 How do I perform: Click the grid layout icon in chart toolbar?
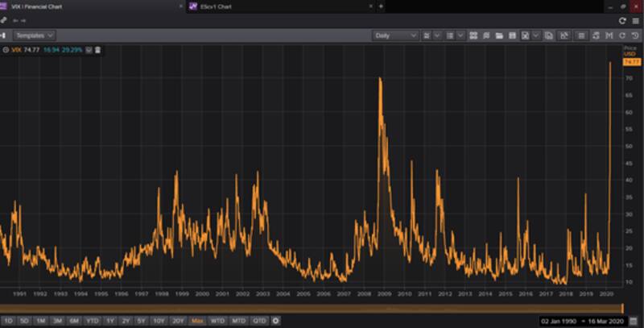coord(473,35)
